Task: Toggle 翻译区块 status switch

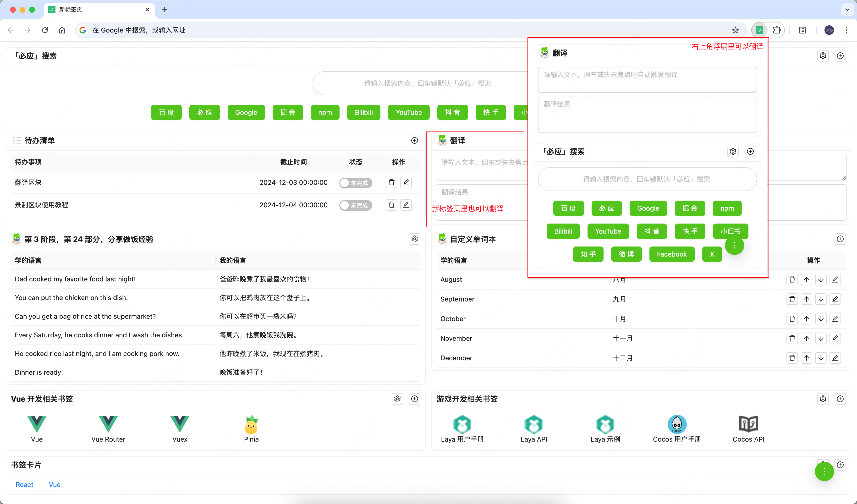Action: pos(356,183)
